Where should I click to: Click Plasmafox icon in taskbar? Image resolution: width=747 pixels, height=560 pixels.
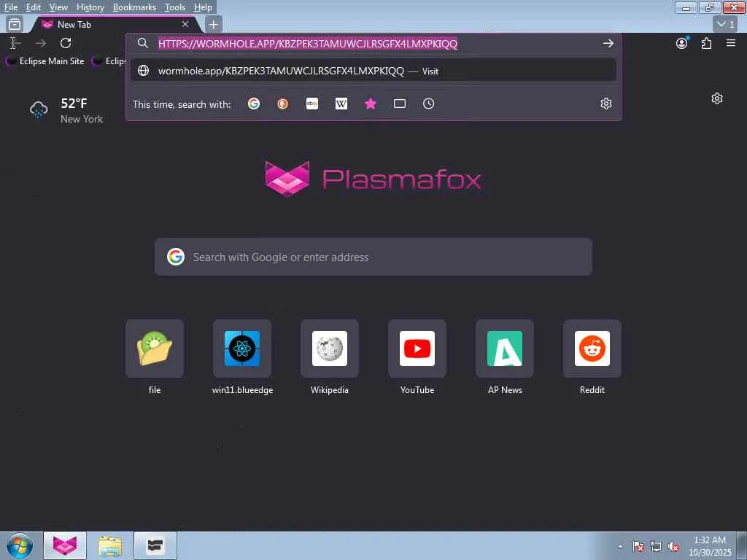pos(65,545)
